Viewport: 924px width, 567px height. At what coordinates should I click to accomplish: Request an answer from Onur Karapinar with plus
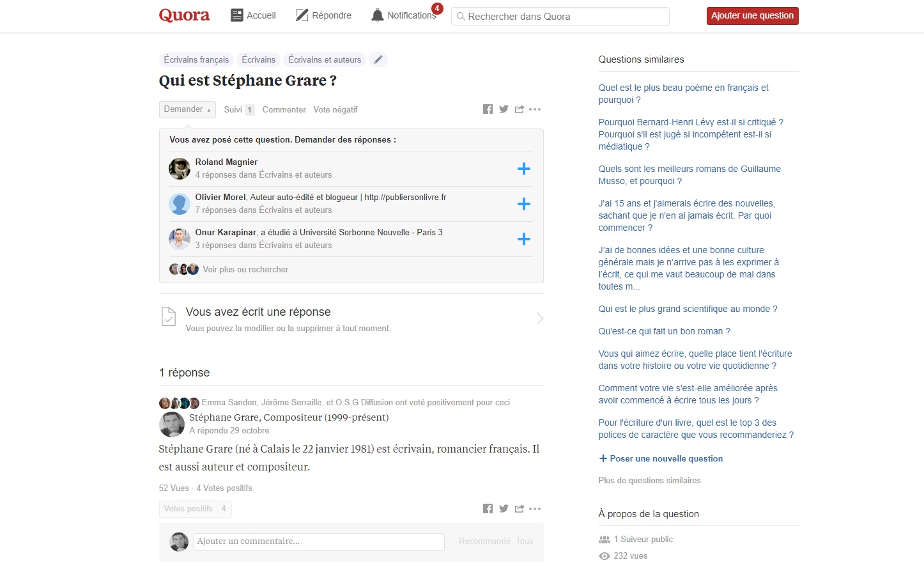523,239
